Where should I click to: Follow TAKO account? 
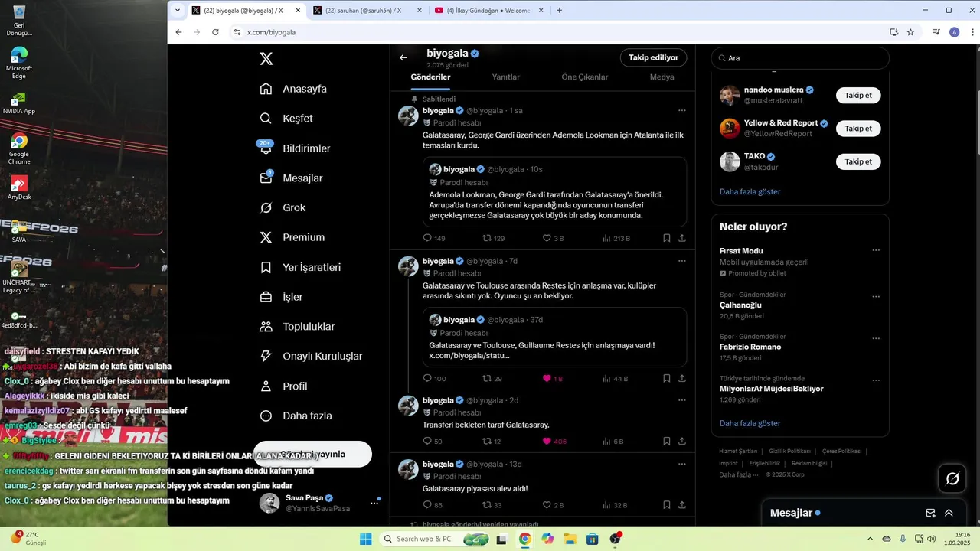(x=858, y=161)
